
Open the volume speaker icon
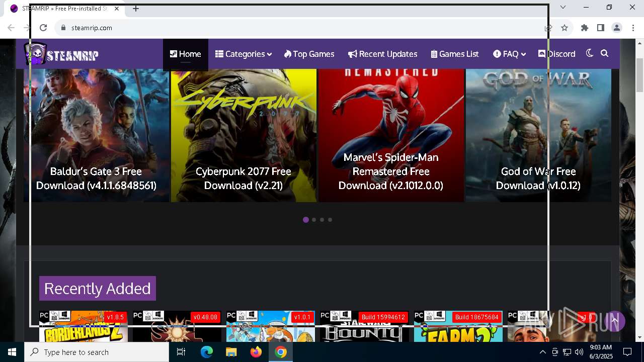point(579,352)
